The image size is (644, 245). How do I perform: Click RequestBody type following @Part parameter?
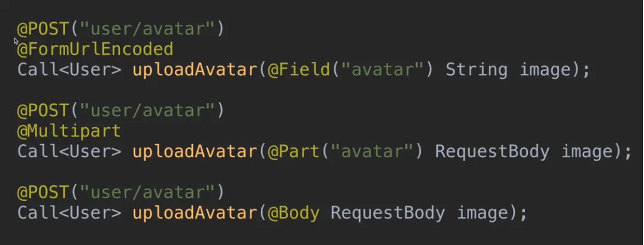pos(492,152)
